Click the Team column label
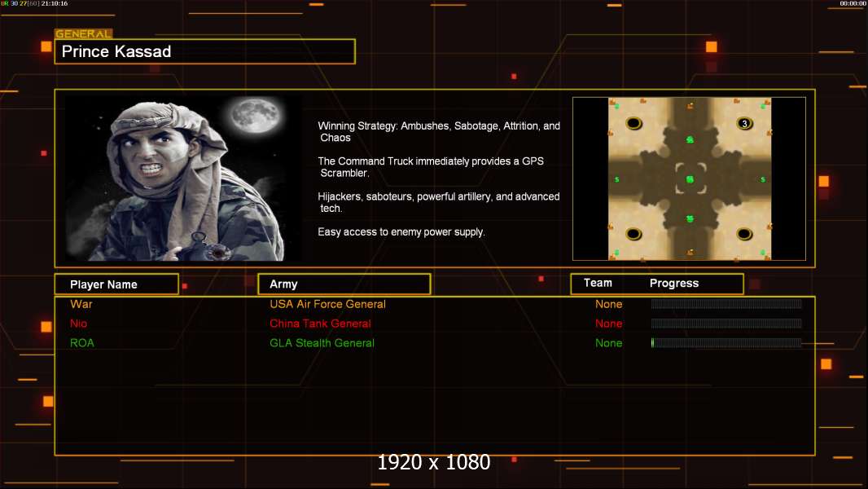Viewport: 868px width, 489px height. point(598,283)
